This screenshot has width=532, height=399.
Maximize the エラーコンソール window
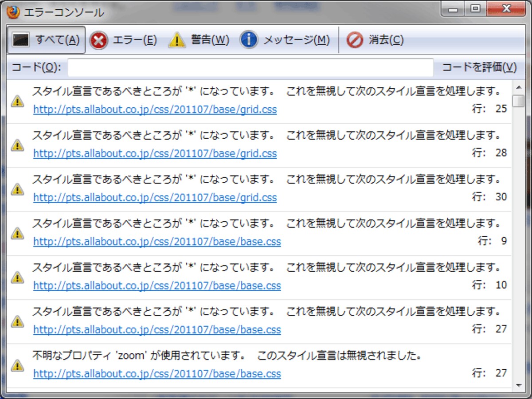click(x=475, y=8)
